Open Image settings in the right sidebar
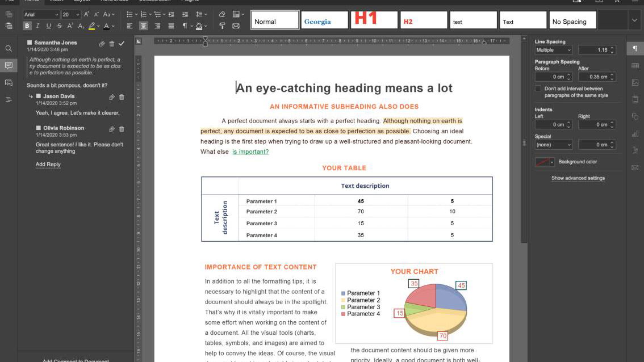The width and height of the screenshot is (644, 362). click(x=634, y=82)
